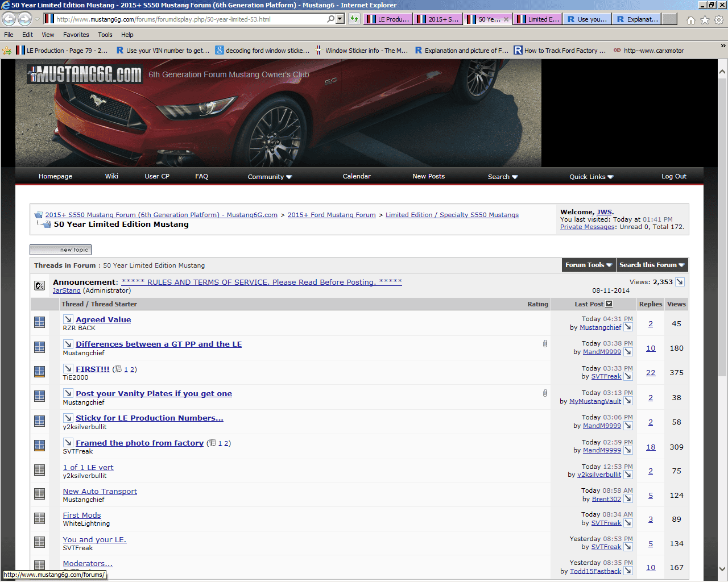728x582 pixels.
Task: Open the Favorites star icon
Action: [x=705, y=20]
